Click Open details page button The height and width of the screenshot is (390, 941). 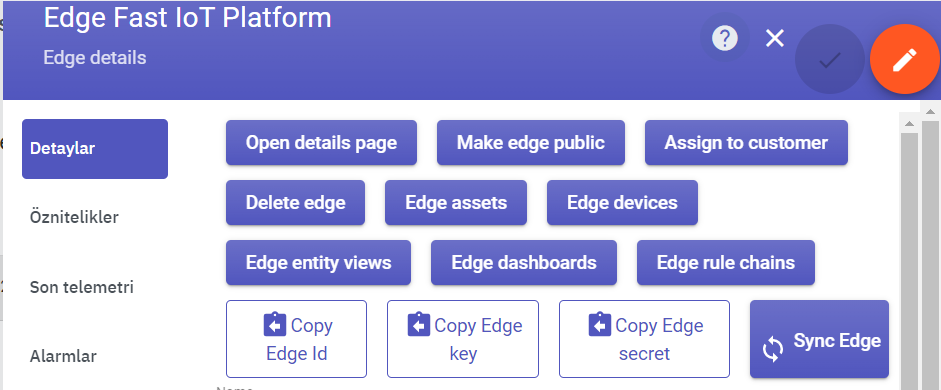click(x=321, y=143)
